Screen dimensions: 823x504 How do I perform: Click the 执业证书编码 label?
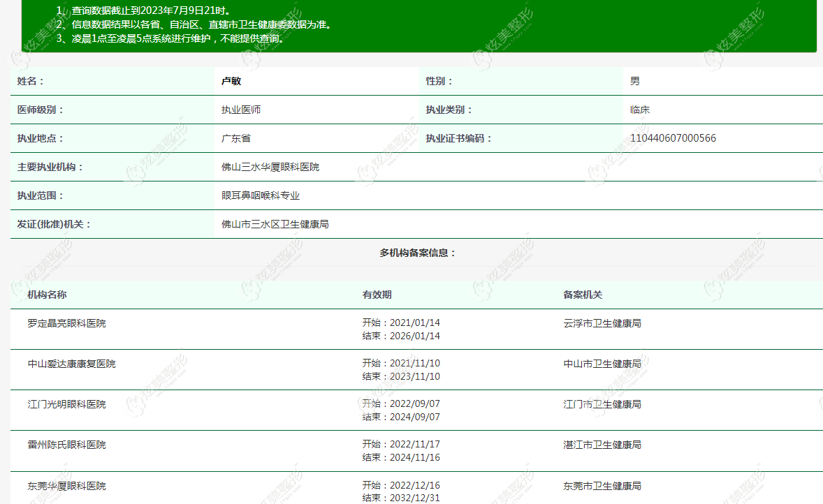pyautogui.click(x=459, y=138)
